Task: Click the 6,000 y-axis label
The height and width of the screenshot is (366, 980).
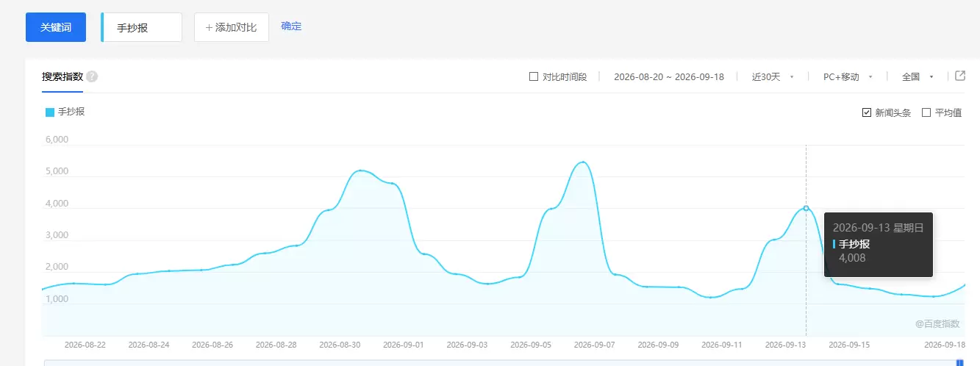Action: click(57, 140)
